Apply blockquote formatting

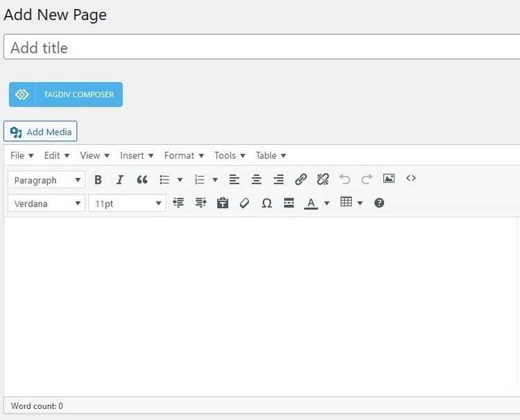(x=142, y=180)
